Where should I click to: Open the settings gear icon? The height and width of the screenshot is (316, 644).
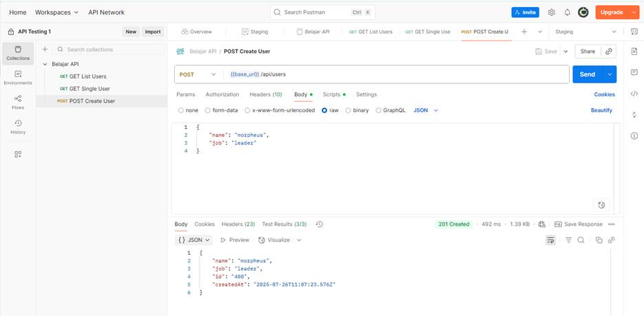[x=551, y=12]
